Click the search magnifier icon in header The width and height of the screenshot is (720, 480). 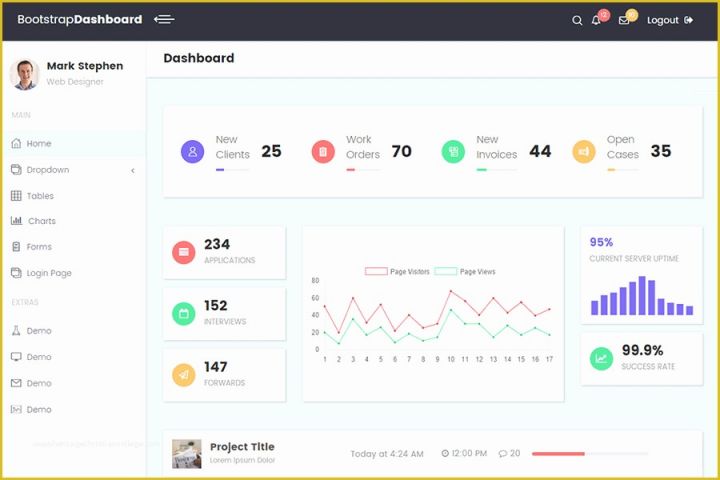tap(577, 20)
